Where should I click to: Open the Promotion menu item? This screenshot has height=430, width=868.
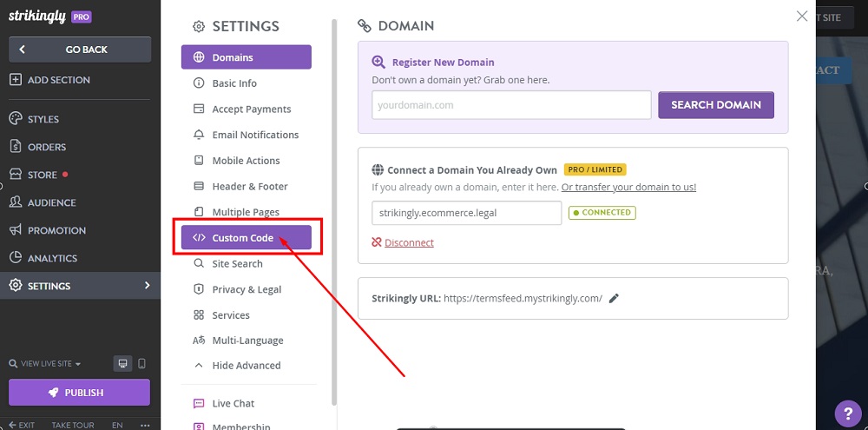48,230
